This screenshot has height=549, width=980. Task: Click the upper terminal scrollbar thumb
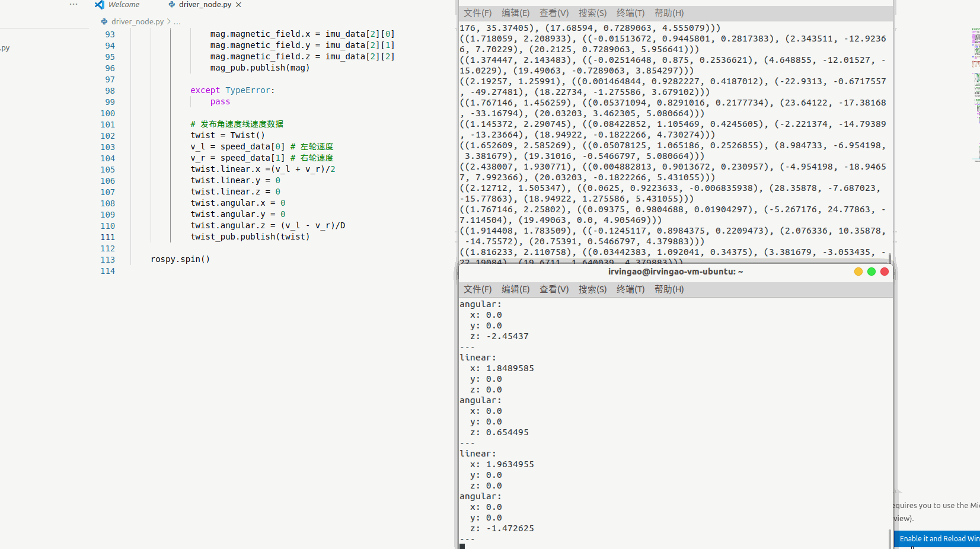[890, 257]
